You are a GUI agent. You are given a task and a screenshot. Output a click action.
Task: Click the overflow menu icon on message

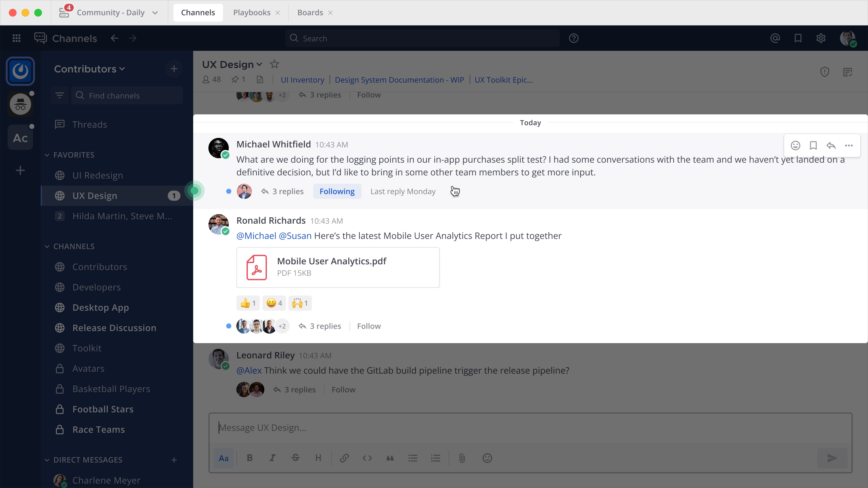[x=849, y=145]
